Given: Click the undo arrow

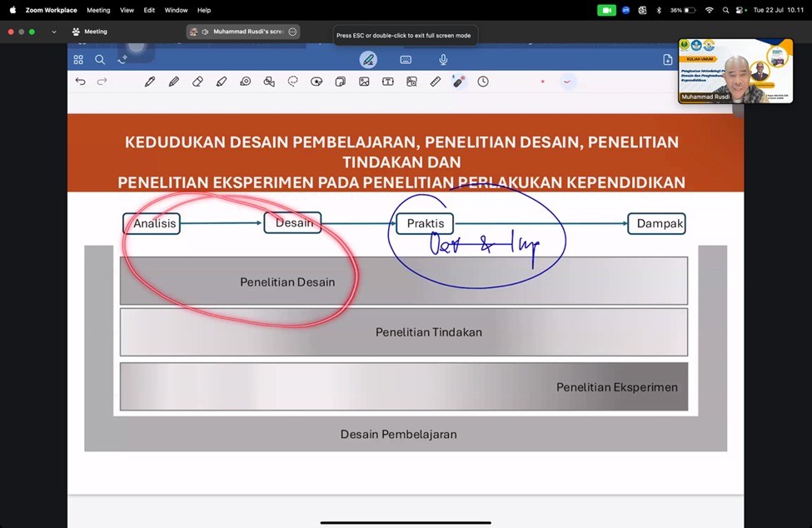Looking at the screenshot, I should pyautogui.click(x=80, y=82).
